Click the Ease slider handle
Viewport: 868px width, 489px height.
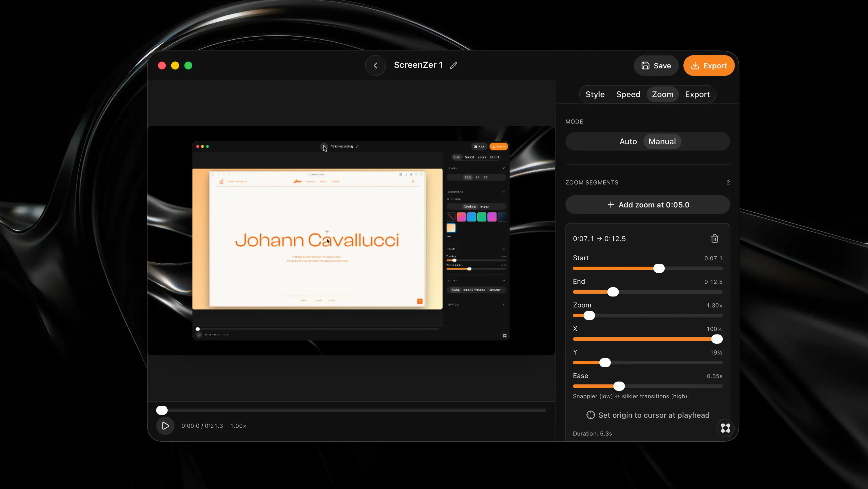tap(619, 386)
